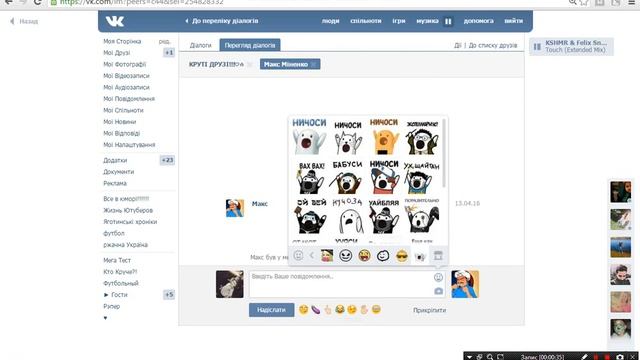The width and height of the screenshot is (640, 360).
Task: Open the Прикріпити attach menu
Action: click(x=429, y=310)
